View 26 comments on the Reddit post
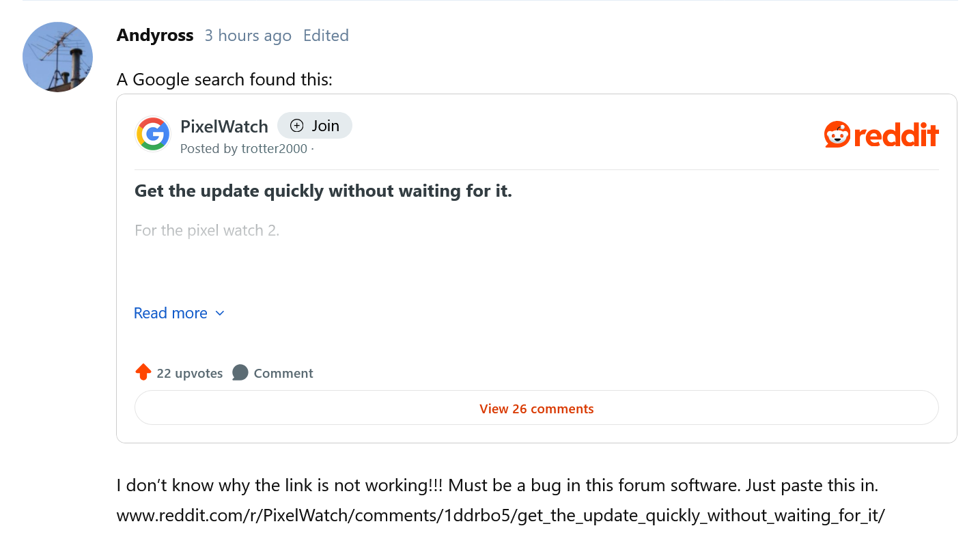980x539 pixels. point(537,409)
